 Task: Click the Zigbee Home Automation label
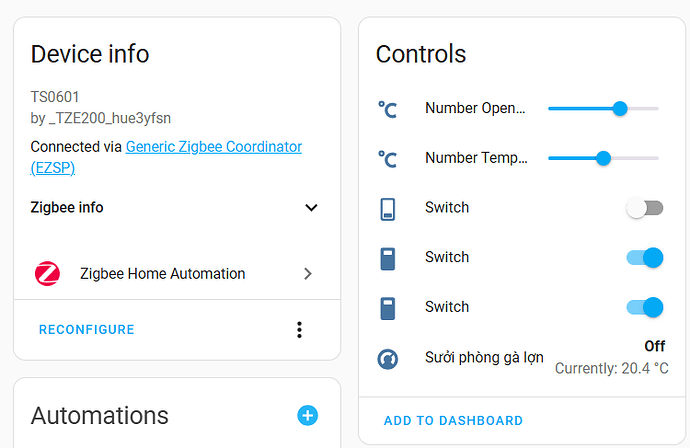pos(162,274)
